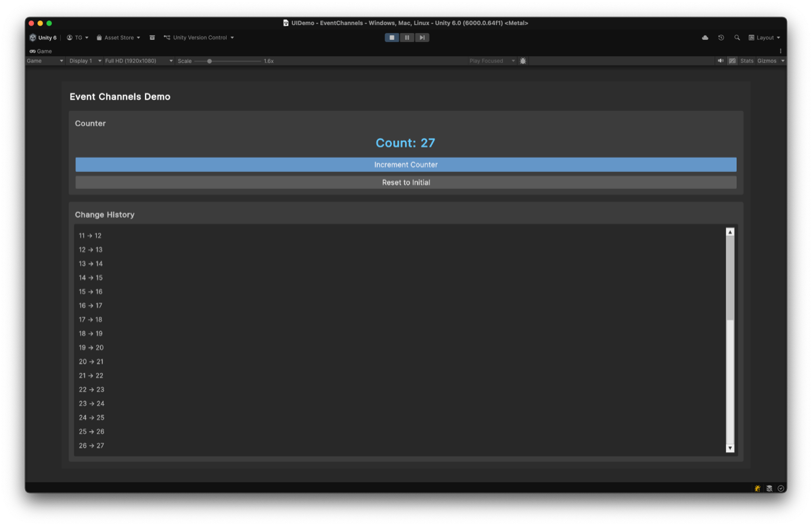Open the Game view three-dot options menu
The width and height of the screenshot is (812, 526).
pyautogui.click(x=780, y=51)
